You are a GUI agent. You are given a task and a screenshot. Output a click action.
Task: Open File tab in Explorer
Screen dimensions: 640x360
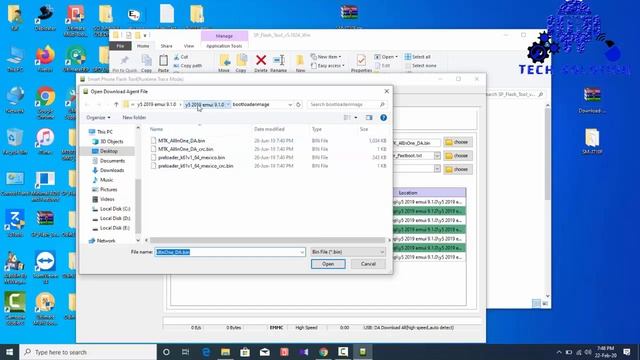click(120, 46)
